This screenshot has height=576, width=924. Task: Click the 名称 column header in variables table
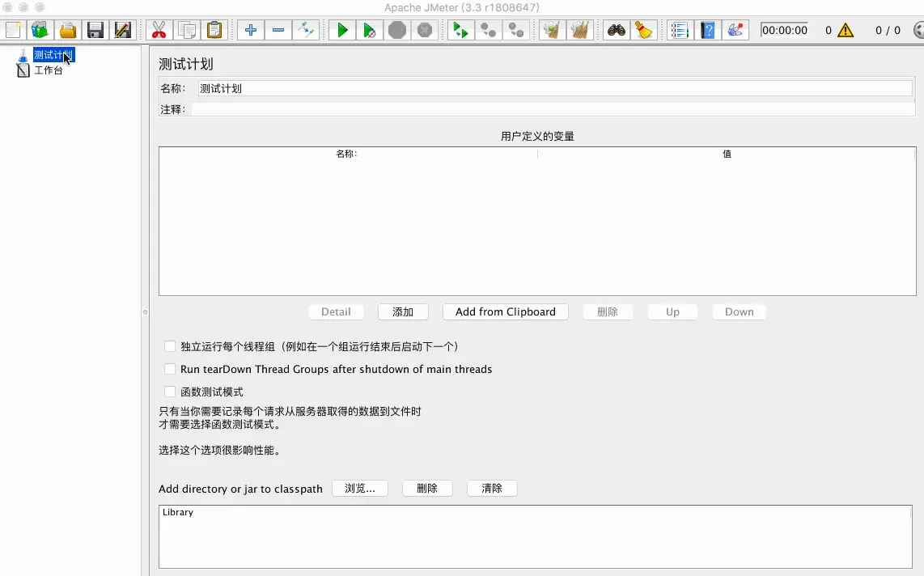(x=348, y=154)
